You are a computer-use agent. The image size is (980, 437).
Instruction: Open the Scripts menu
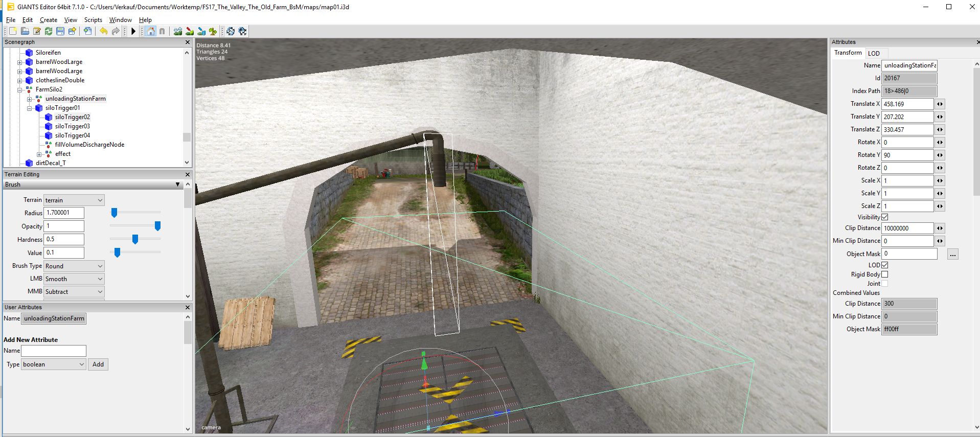(x=93, y=20)
